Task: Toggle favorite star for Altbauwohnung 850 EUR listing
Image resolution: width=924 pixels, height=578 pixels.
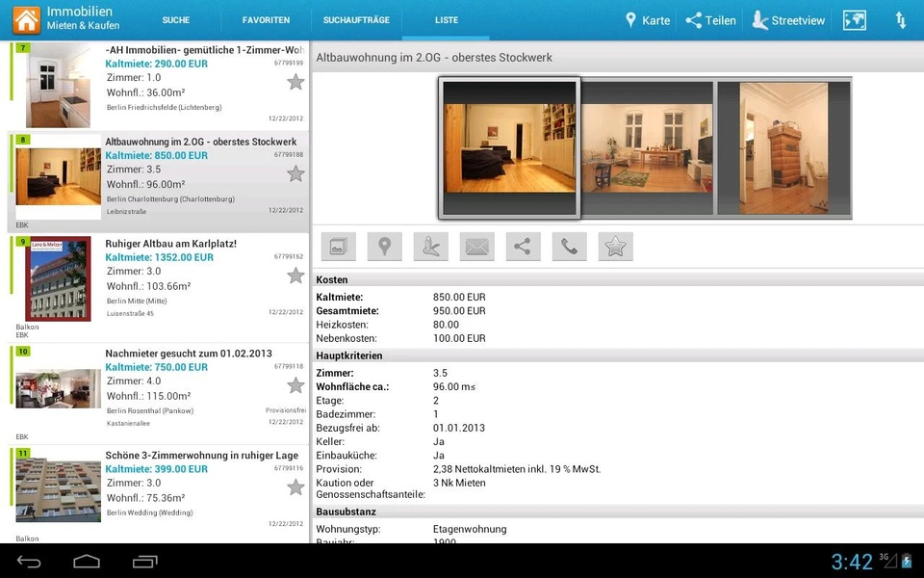Action: [x=295, y=173]
